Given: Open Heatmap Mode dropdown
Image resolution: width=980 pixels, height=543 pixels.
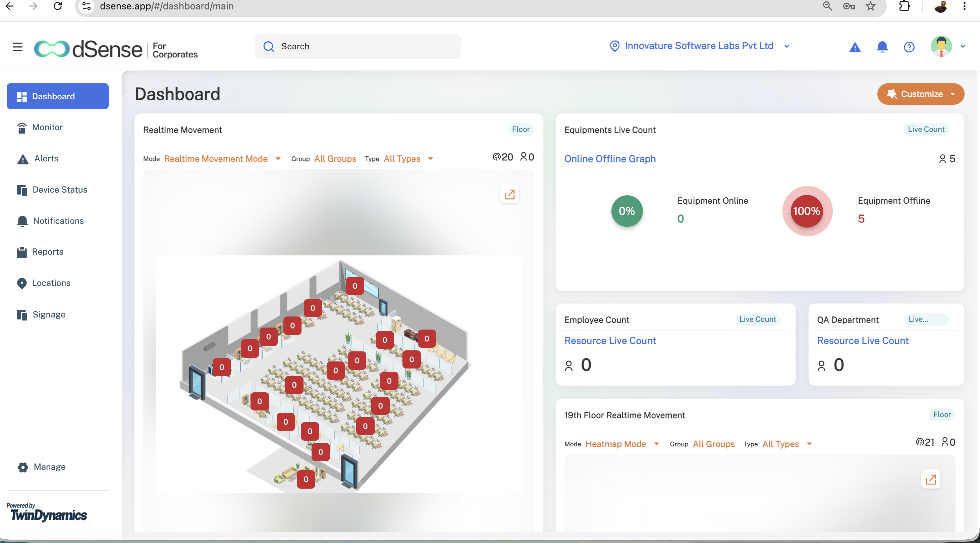Looking at the screenshot, I should [x=622, y=444].
